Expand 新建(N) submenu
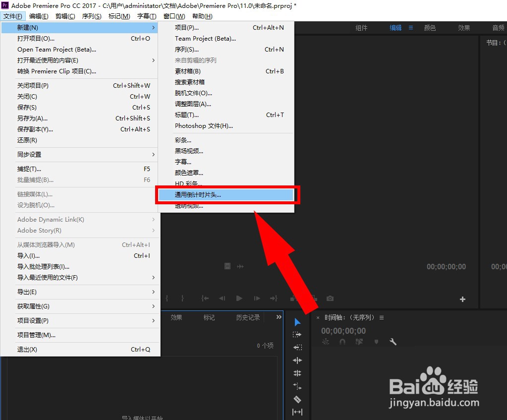Screen dimensions: 507x420 pyautogui.click(x=79, y=28)
